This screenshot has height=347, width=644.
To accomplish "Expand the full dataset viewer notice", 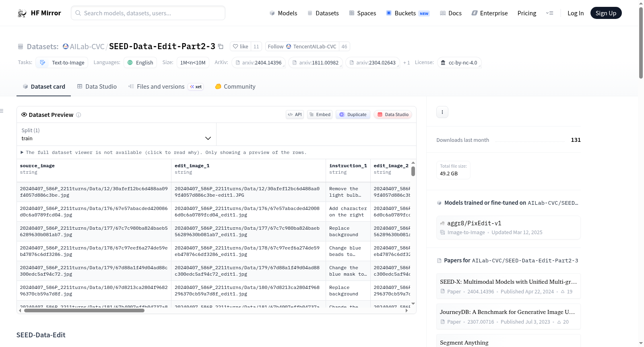I will point(163,152).
